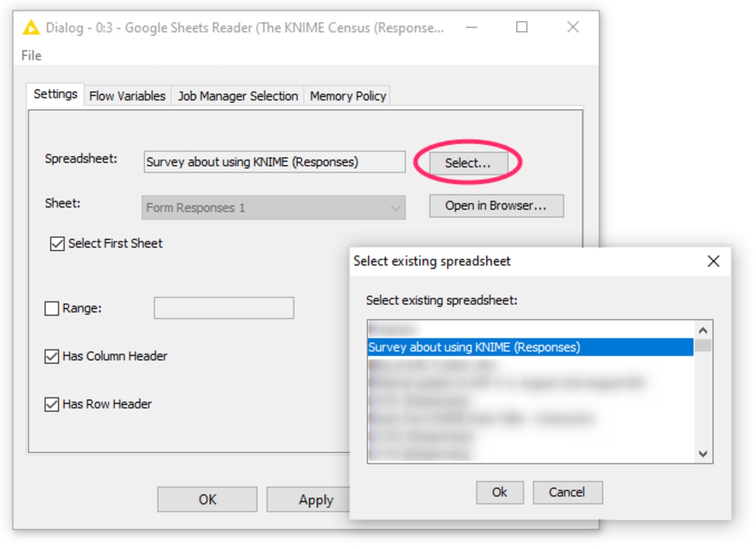Click the Select... spreadsheet button
Screen dimensions: 756x549
click(x=468, y=163)
